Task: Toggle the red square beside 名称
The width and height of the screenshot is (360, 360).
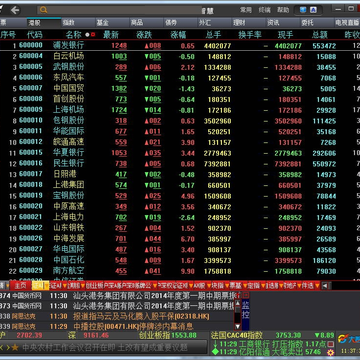Action: (x=93, y=35)
